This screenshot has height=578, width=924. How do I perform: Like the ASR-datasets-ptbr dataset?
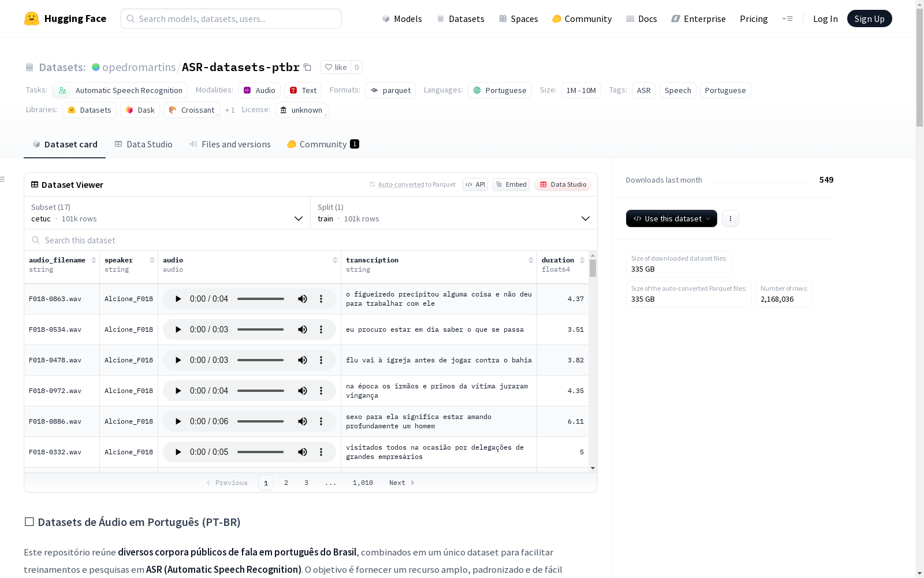point(336,67)
